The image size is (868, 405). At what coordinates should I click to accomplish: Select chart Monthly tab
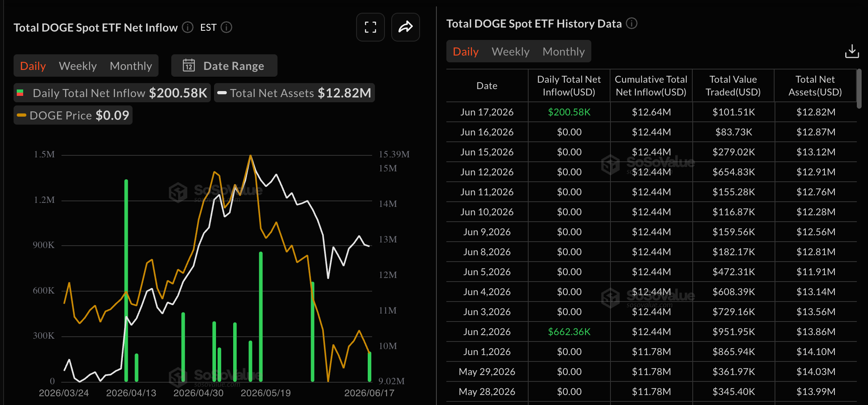[x=131, y=66]
